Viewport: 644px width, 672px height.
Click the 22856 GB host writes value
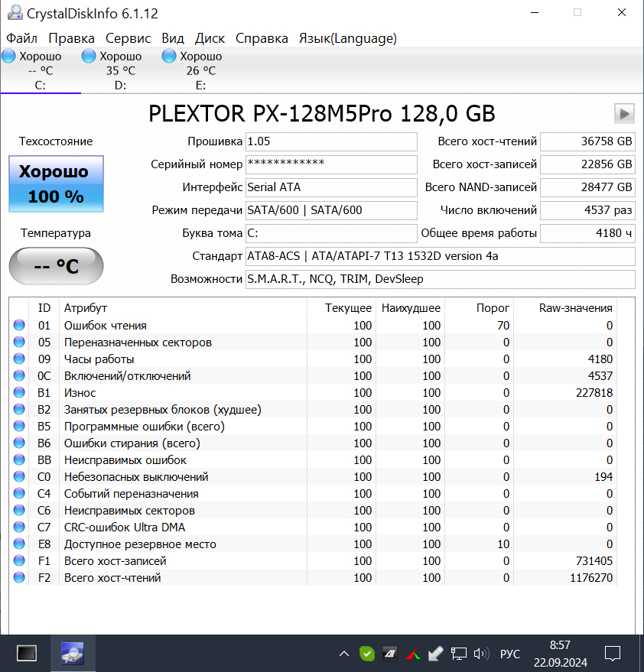(587, 164)
